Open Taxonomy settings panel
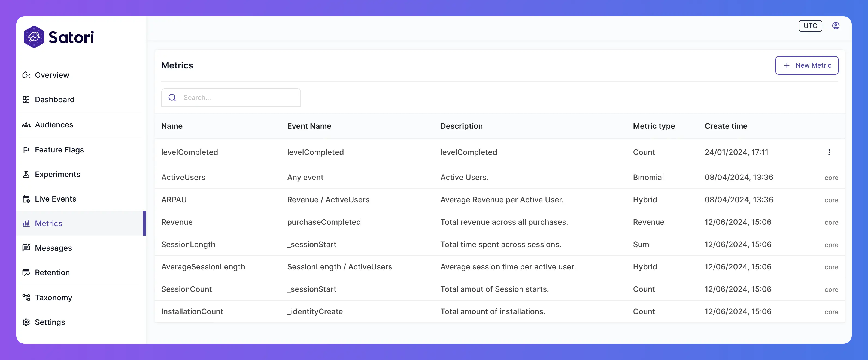The width and height of the screenshot is (868, 360). [53, 297]
